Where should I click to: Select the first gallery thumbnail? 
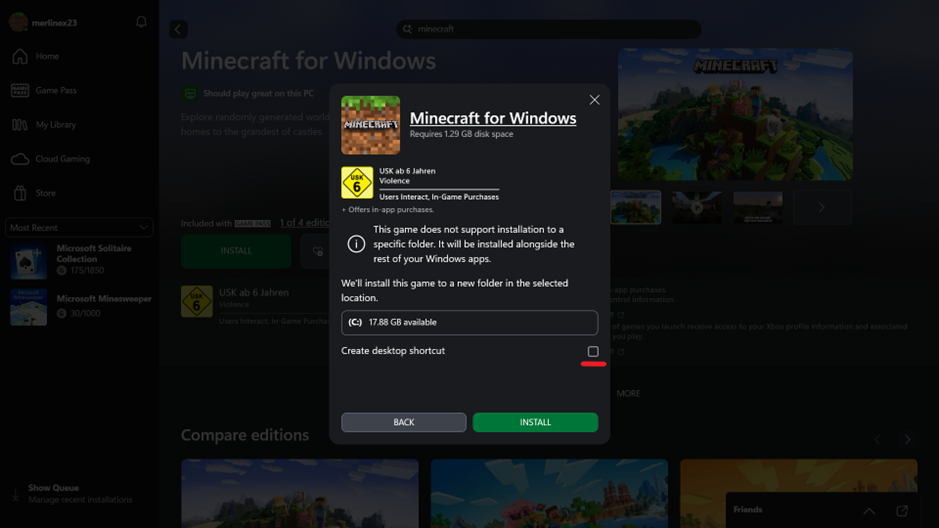click(x=635, y=207)
